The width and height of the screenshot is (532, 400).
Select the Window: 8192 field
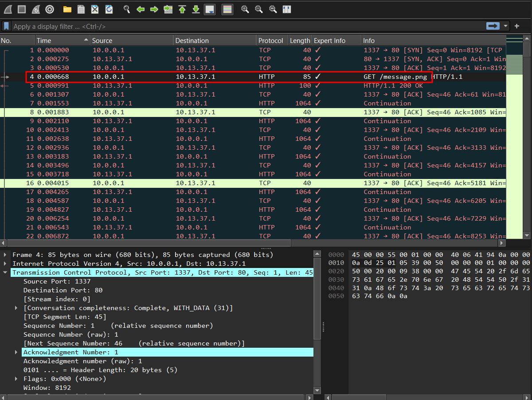click(x=47, y=388)
